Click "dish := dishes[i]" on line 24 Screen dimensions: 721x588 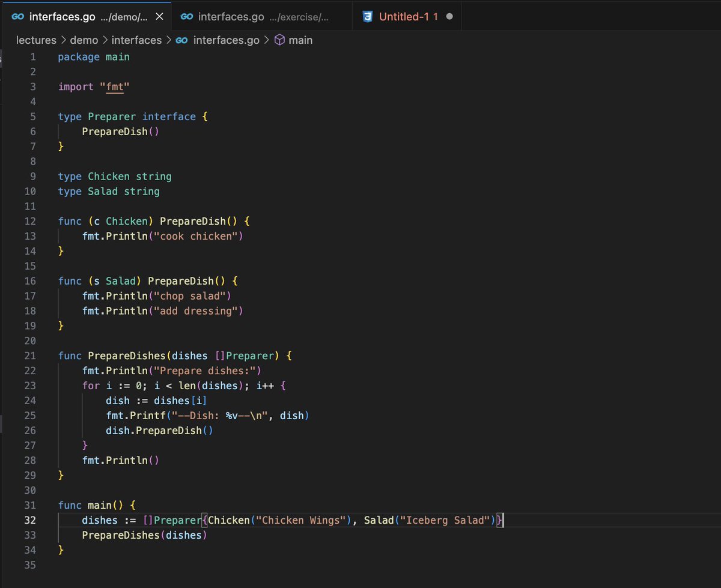click(x=157, y=400)
